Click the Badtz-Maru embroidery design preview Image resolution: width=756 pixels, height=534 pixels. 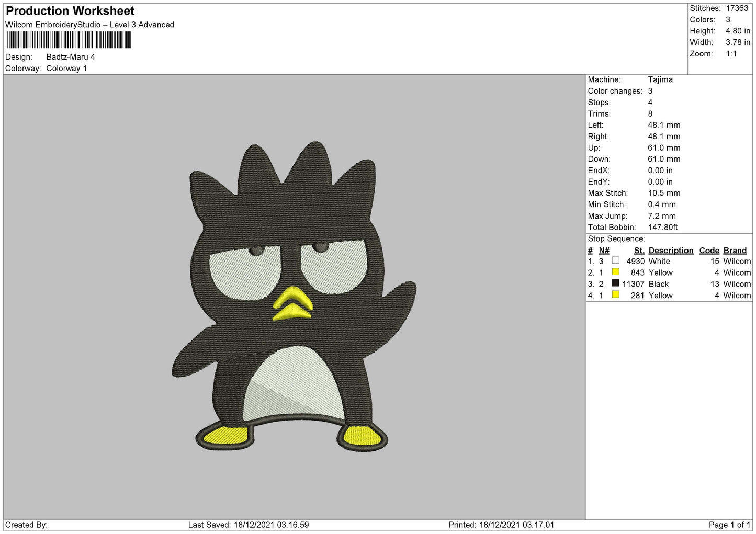pos(294,296)
